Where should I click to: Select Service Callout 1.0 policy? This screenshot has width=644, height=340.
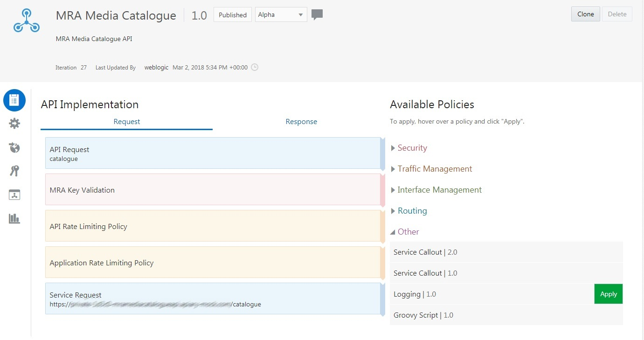[506, 273]
